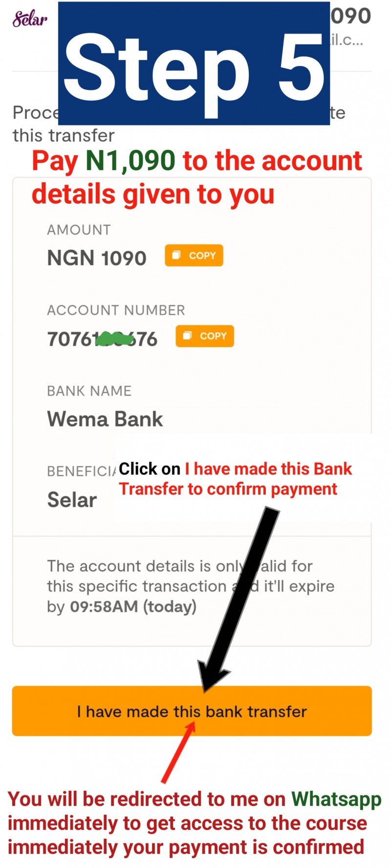The image size is (391, 868).
Task: Click the copy icon beside amount
Action: point(176,255)
